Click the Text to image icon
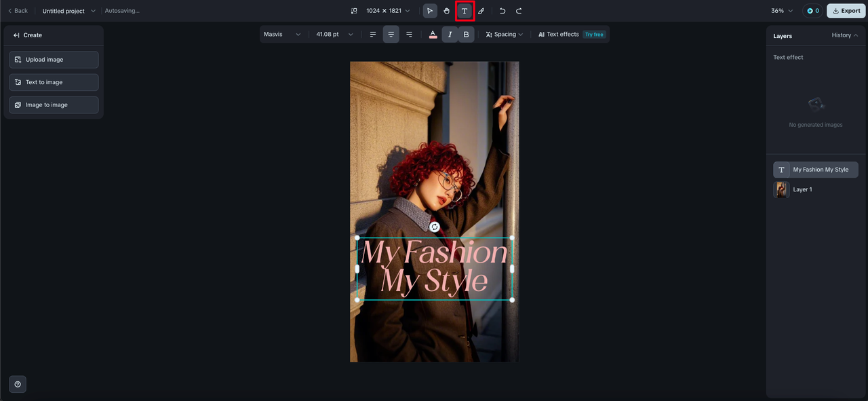The height and width of the screenshot is (401, 868). 18,82
